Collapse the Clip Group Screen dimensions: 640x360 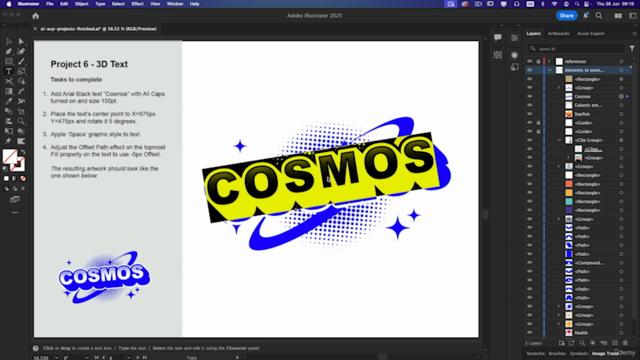[x=560, y=140]
